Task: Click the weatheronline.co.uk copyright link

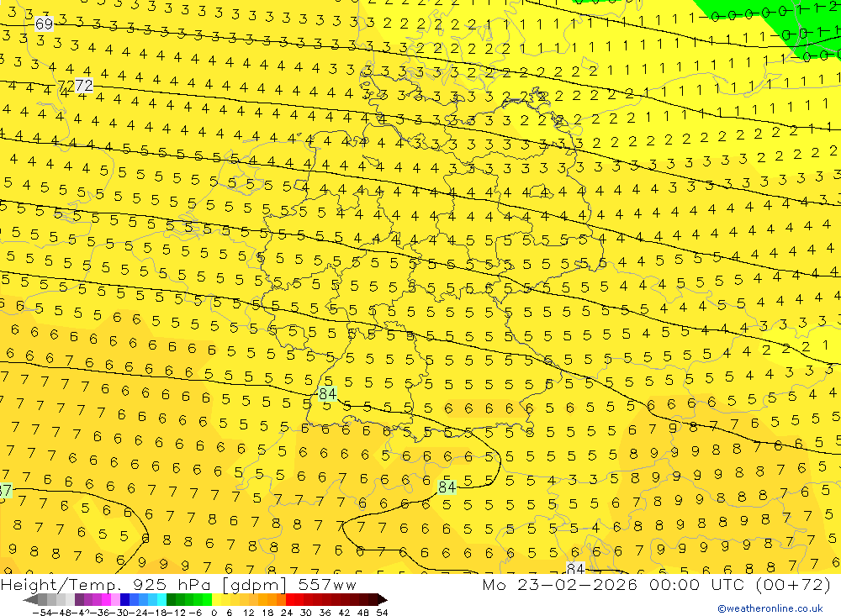Action: click(x=770, y=608)
